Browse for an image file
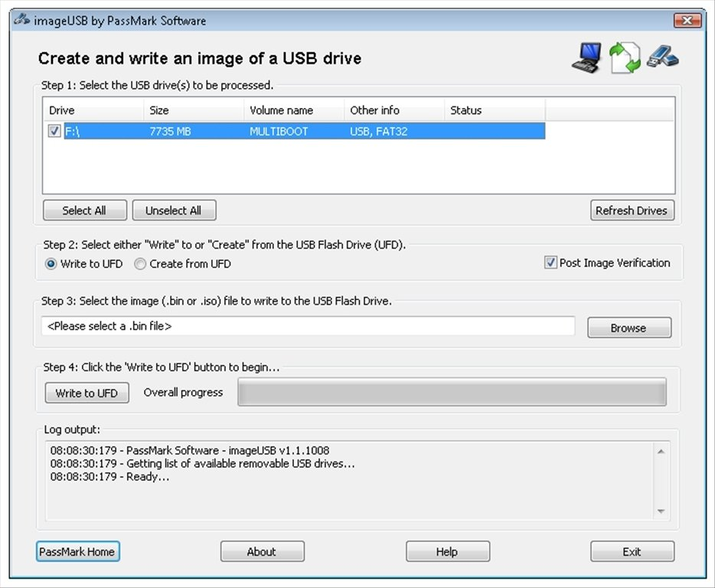The width and height of the screenshot is (715, 588). 629,328
